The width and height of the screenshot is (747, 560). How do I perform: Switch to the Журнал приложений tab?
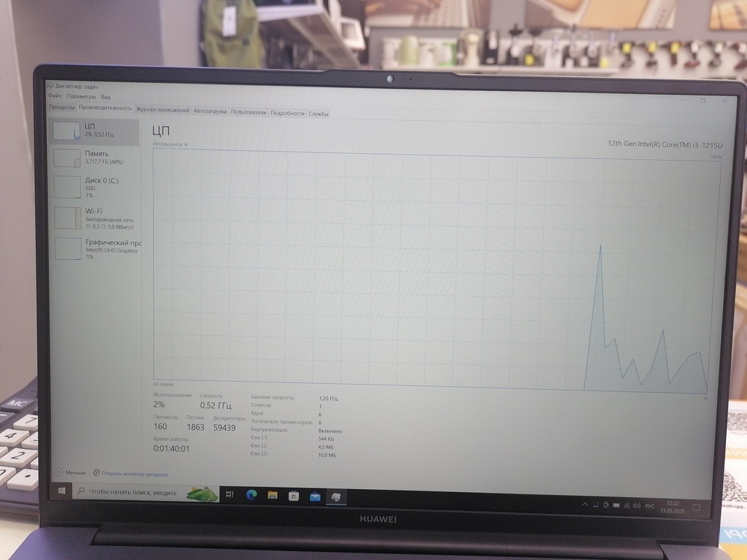[x=162, y=110]
